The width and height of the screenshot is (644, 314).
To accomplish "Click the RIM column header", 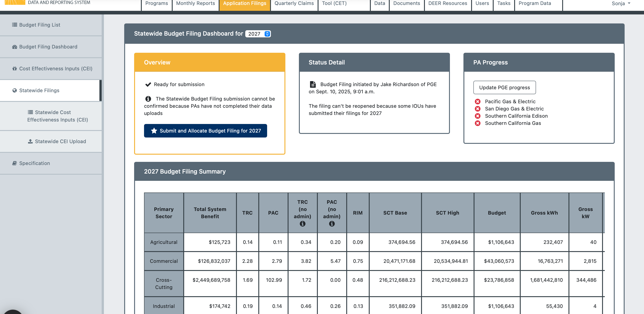I will click(x=358, y=213).
